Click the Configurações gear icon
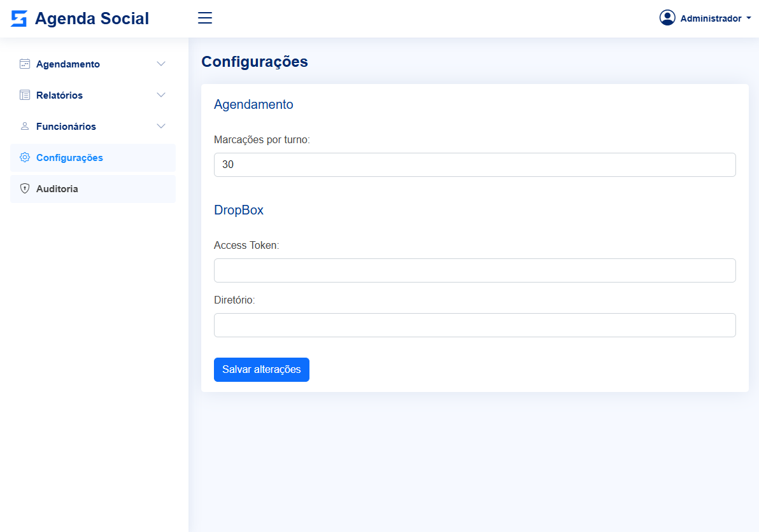The width and height of the screenshot is (759, 532). (x=25, y=157)
